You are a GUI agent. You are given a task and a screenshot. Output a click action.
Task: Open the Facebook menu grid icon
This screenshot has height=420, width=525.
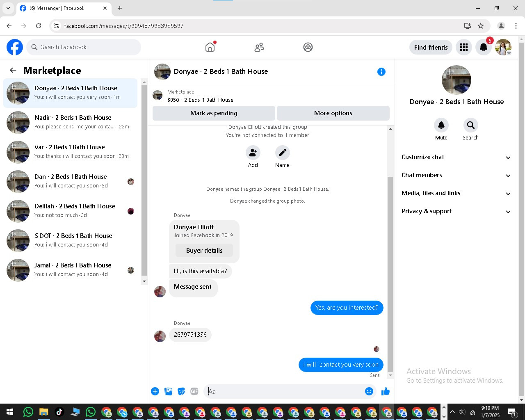point(464,47)
